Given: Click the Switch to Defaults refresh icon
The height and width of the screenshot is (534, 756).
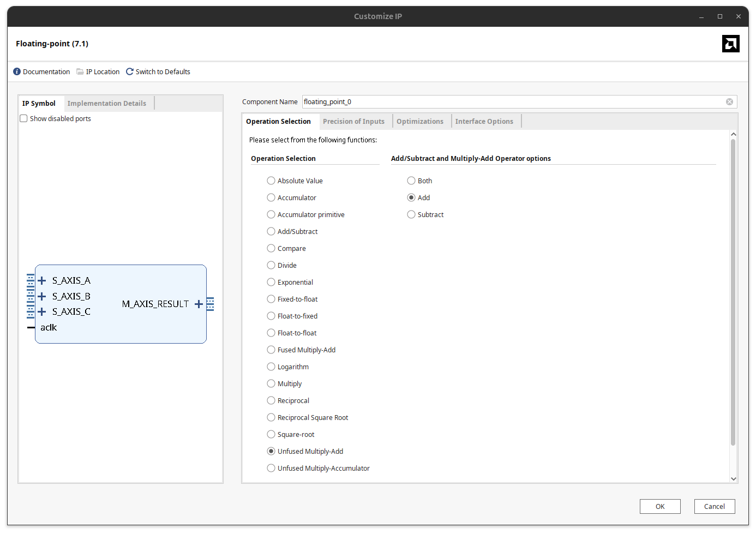Looking at the screenshot, I should [x=130, y=71].
